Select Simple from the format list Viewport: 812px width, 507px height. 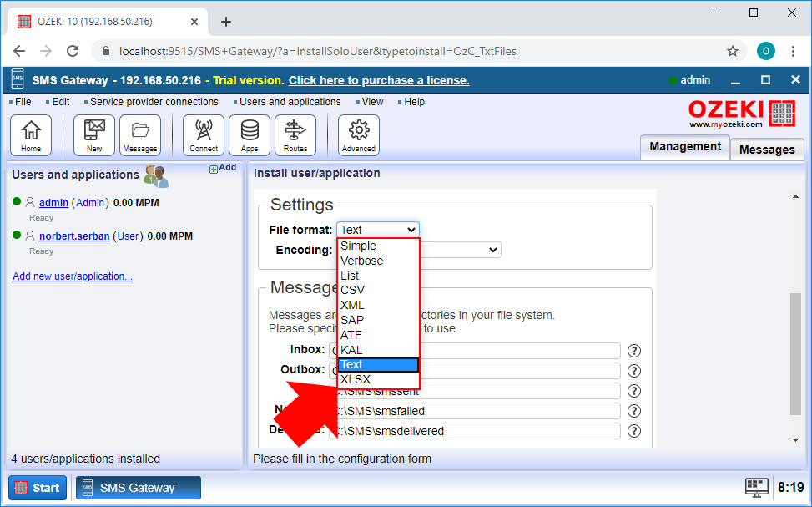click(x=377, y=246)
